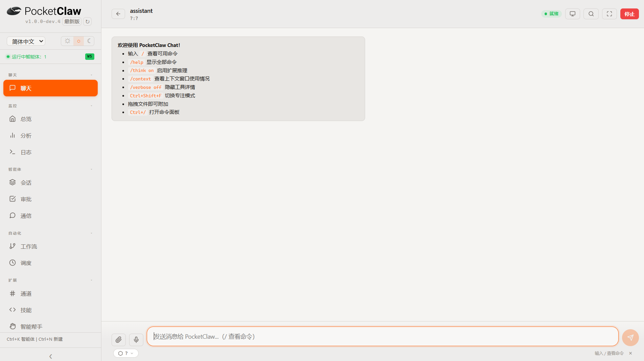Click the red 停止 stop button
The image size is (644, 361).
[629, 14]
